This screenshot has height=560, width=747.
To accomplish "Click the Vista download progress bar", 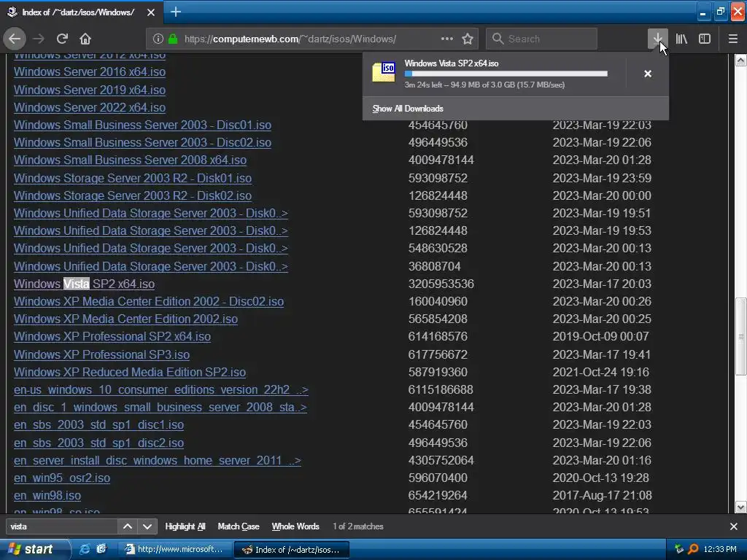I will (x=506, y=74).
